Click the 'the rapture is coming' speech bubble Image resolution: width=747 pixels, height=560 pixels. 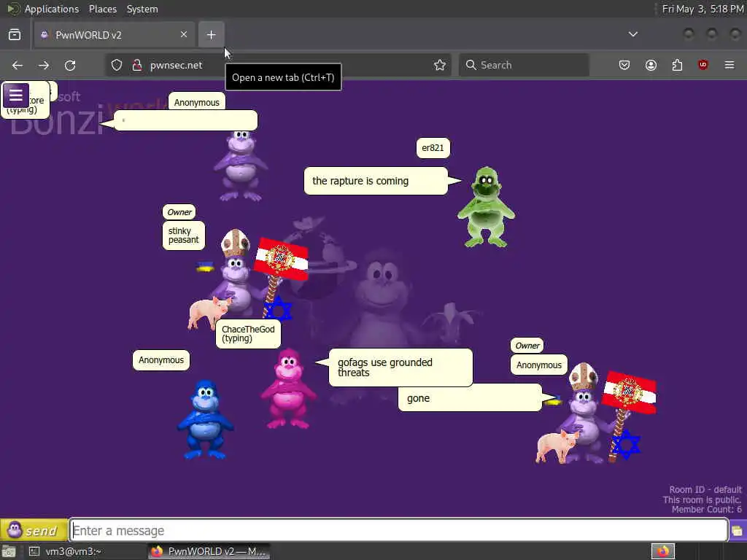376,181
